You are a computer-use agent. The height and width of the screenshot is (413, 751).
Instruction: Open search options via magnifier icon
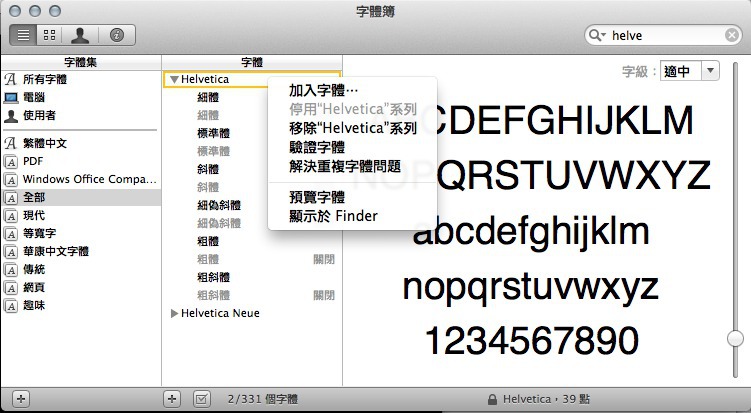tap(598, 35)
